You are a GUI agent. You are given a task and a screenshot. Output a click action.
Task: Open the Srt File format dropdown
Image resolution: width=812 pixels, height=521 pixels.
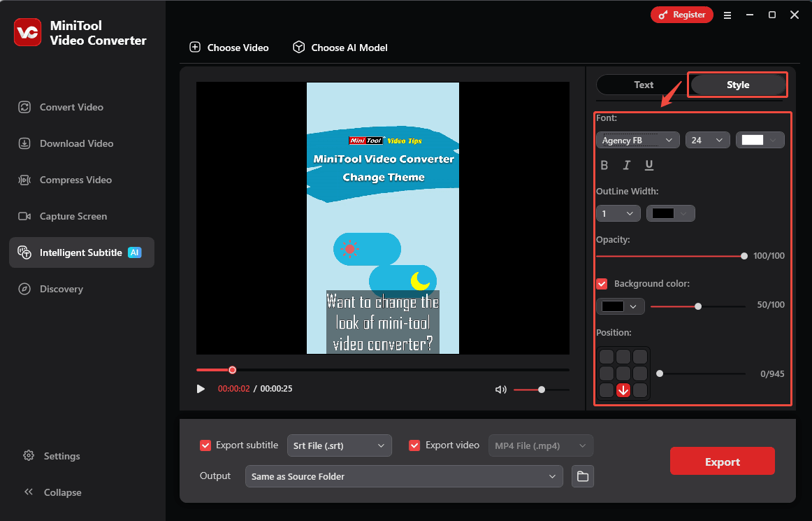(x=339, y=445)
